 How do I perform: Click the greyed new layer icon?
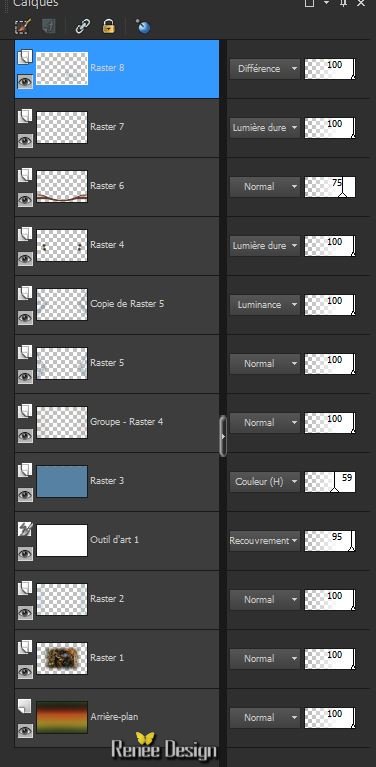pos(49,26)
